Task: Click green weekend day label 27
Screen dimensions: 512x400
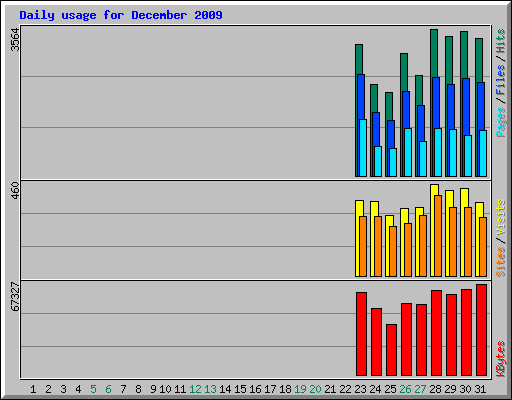Action: [420, 389]
